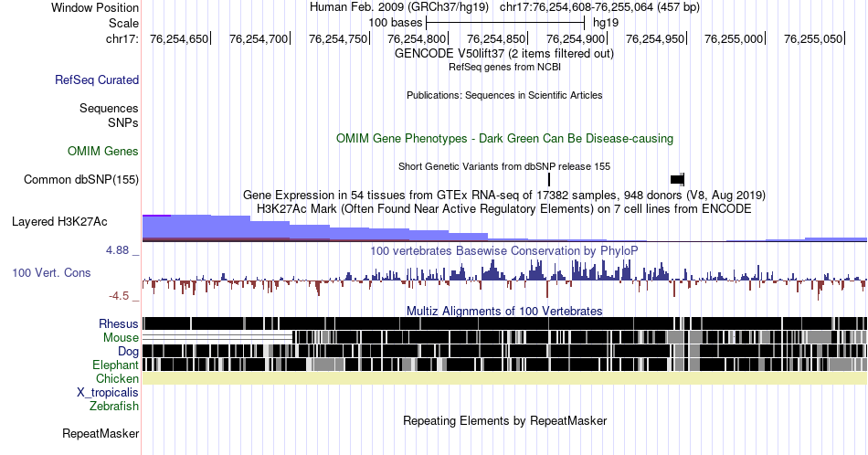Click the GTEx Gene Expression track title
The width and height of the screenshot is (868, 455).
[x=504, y=195]
